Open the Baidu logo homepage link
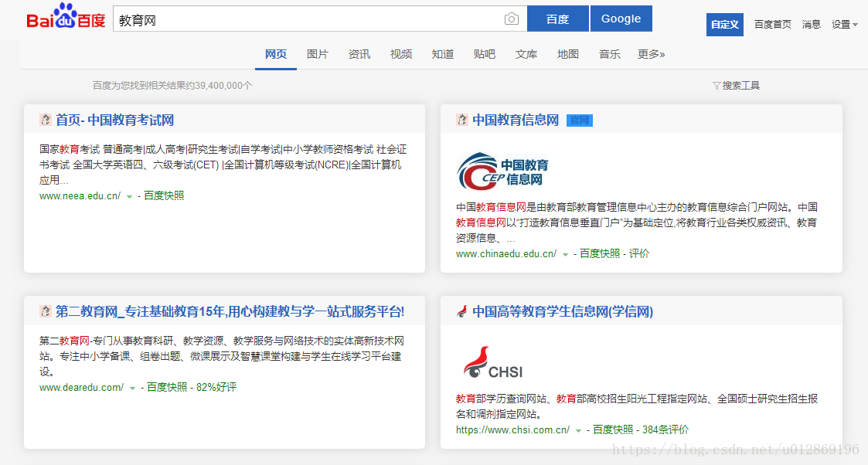Image resolution: width=868 pixels, height=465 pixels. click(x=66, y=16)
